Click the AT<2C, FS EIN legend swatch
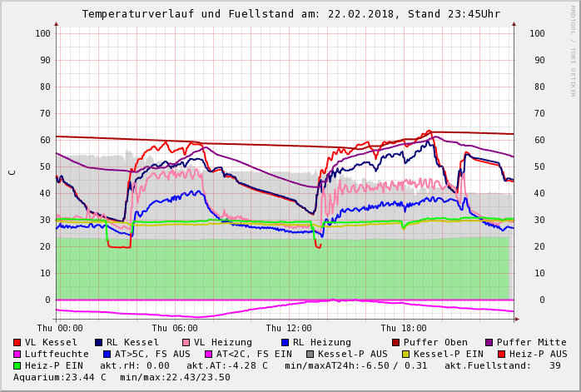The height and width of the screenshot is (392, 581). click(208, 354)
